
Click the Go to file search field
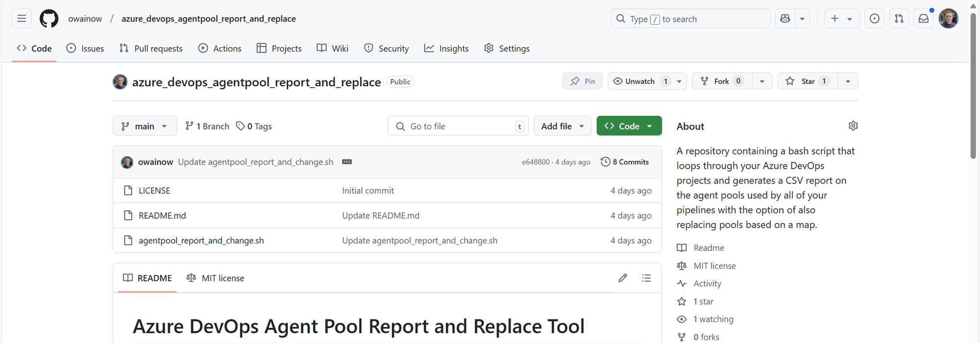tap(456, 126)
